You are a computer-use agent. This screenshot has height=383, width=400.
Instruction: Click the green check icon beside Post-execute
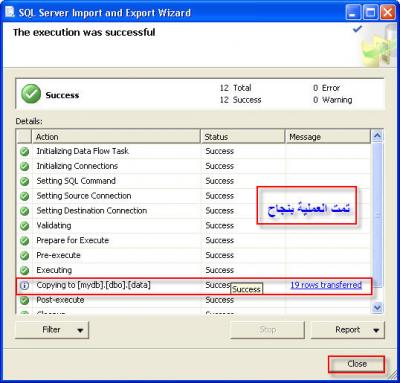[x=24, y=300]
